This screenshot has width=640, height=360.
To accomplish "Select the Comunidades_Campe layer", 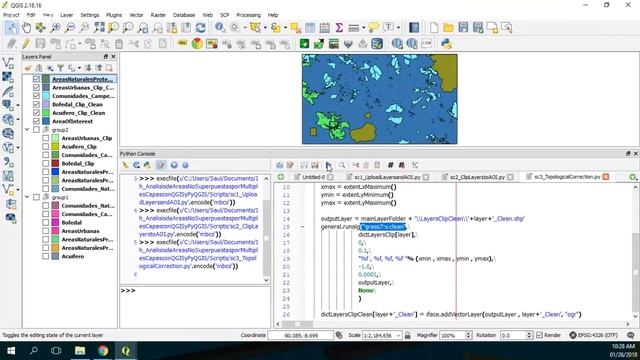I will 83,96.
